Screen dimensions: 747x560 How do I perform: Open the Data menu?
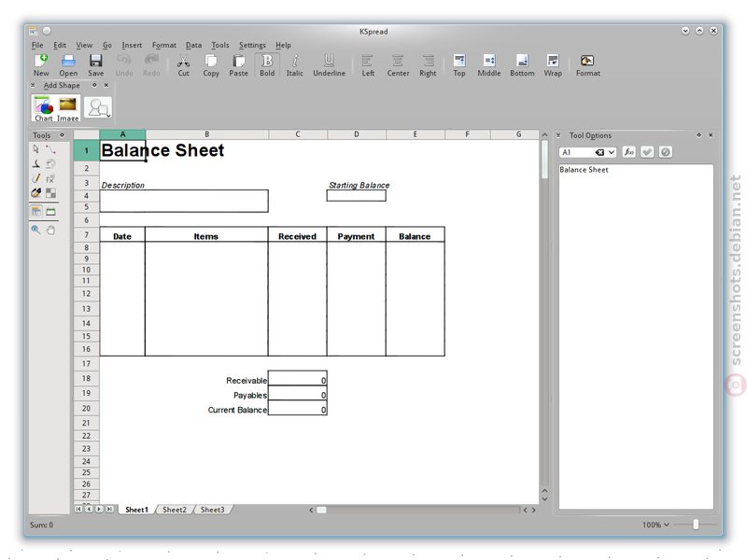[193, 45]
